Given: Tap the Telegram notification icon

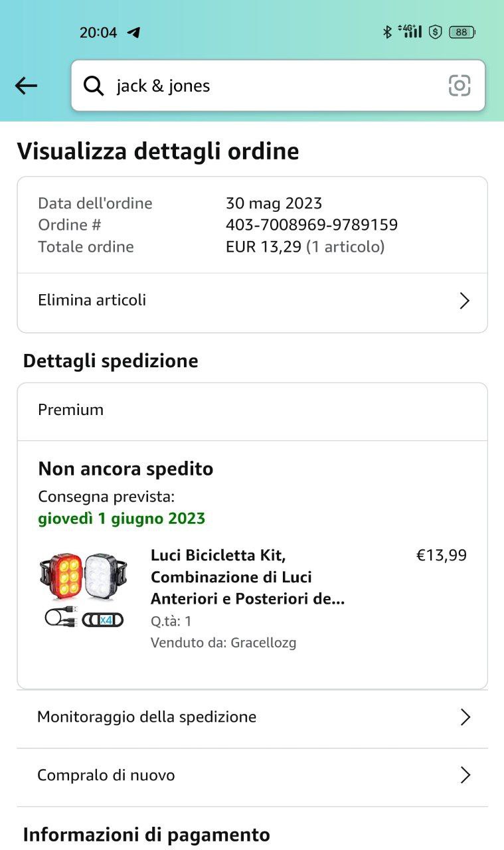Looking at the screenshot, I should [x=134, y=32].
